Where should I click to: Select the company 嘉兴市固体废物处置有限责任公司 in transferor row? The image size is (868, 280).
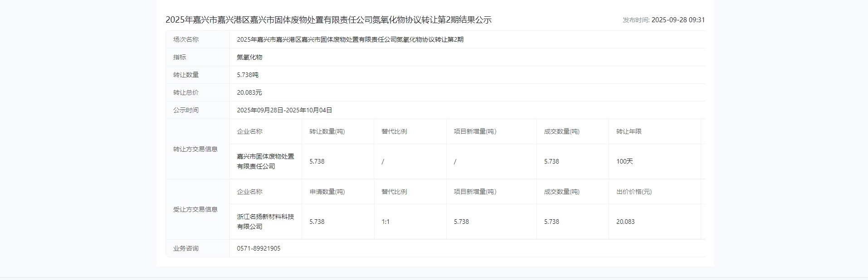click(266, 161)
